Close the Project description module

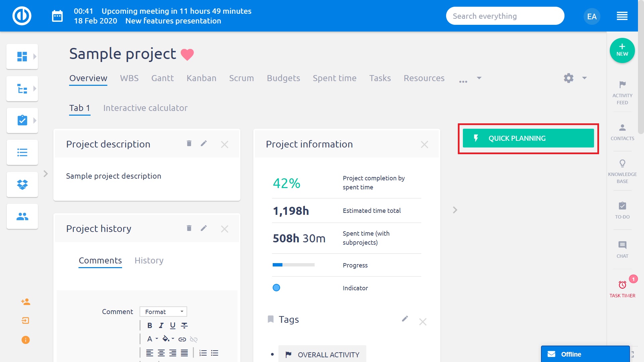tap(224, 144)
